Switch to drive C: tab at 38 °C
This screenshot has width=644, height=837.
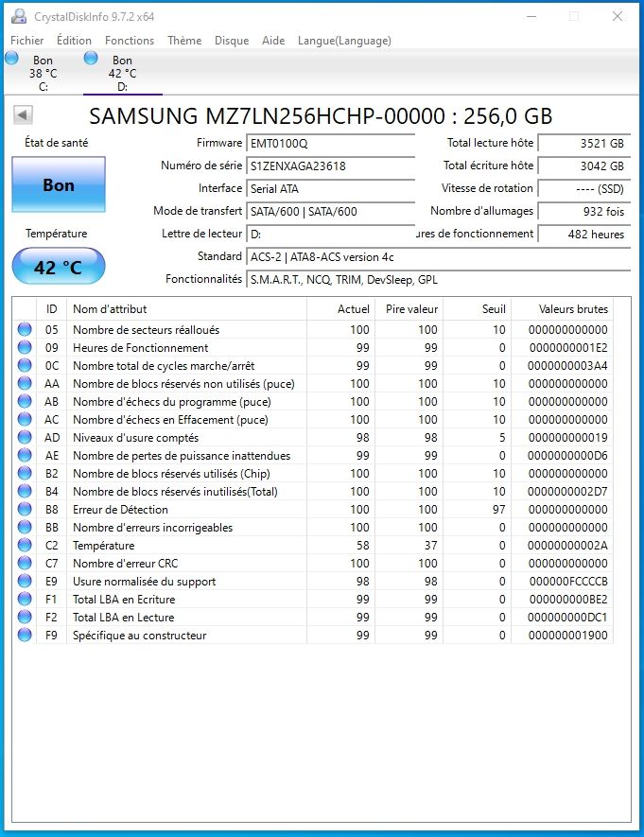pyautogui.click(x=44, y=73)
